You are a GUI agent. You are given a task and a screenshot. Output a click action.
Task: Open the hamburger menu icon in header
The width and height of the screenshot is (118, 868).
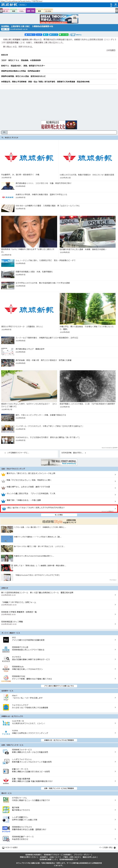click(x=115, y=5)
